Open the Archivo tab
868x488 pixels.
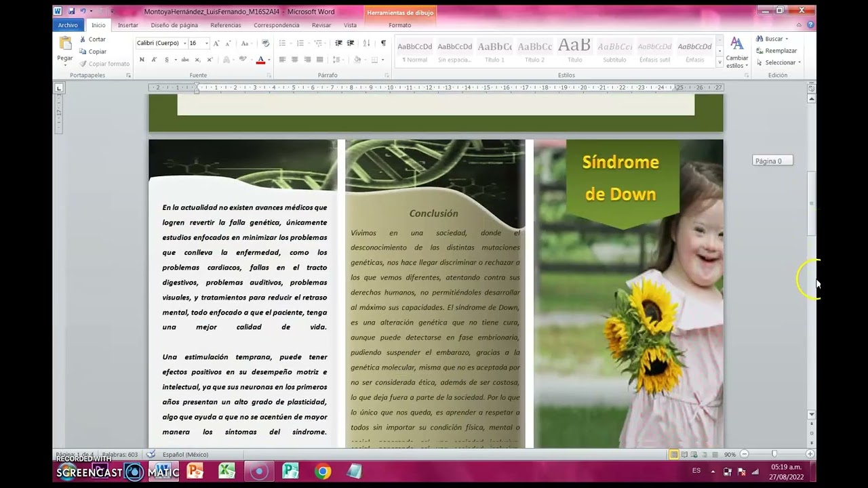point(68,25)
